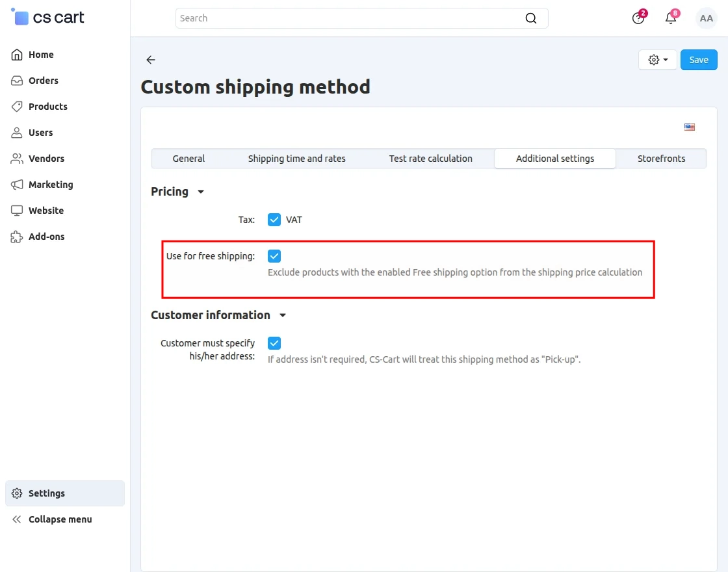The image size is (728, 572).
Task: Click the Vendors people icon
Action: click(x=17, y=159)
